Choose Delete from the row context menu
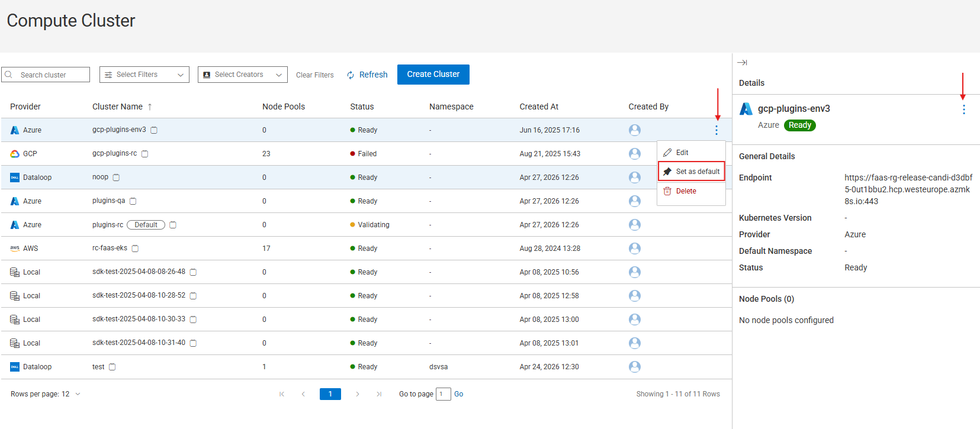 tap(691, 191)
